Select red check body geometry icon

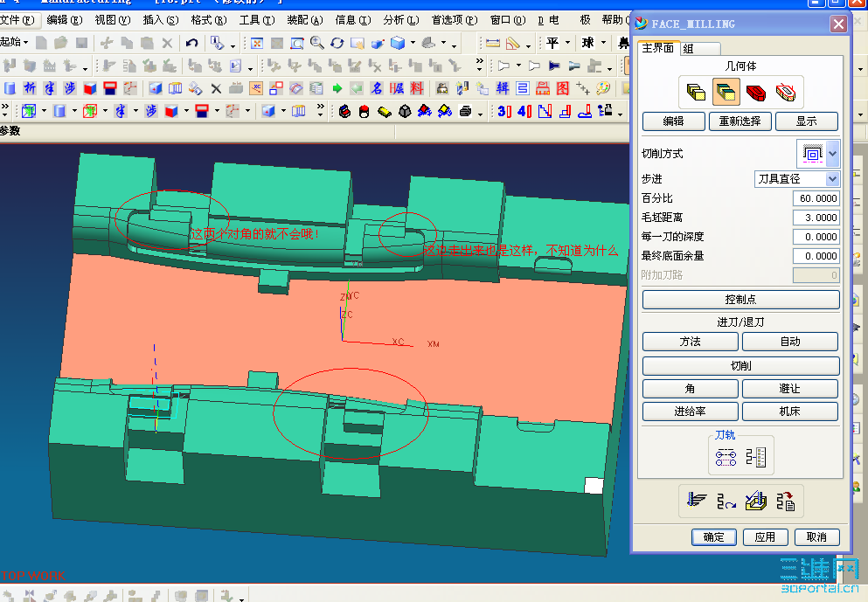755,92
